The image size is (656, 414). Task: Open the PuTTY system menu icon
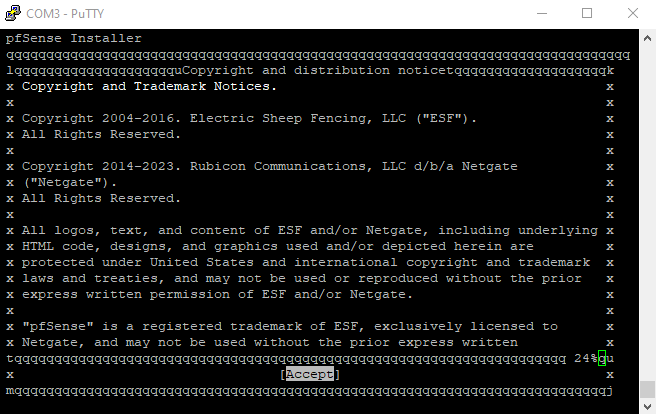coord(13,13)
